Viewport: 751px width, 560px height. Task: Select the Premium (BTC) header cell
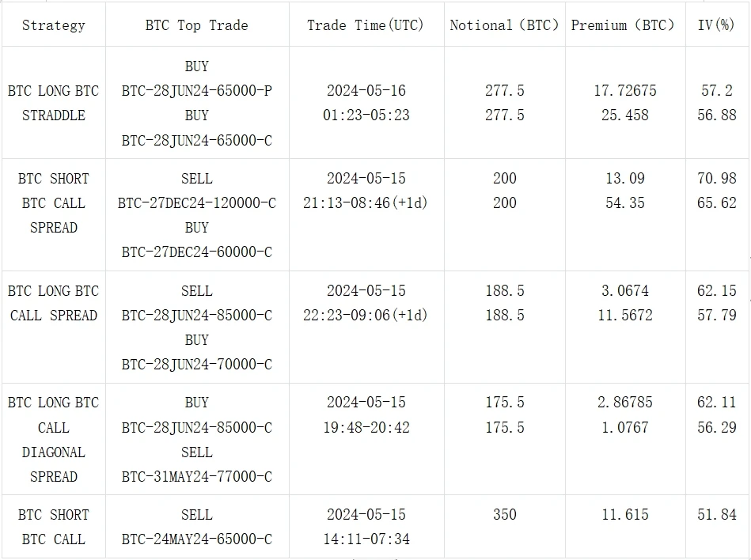(624, 25)
